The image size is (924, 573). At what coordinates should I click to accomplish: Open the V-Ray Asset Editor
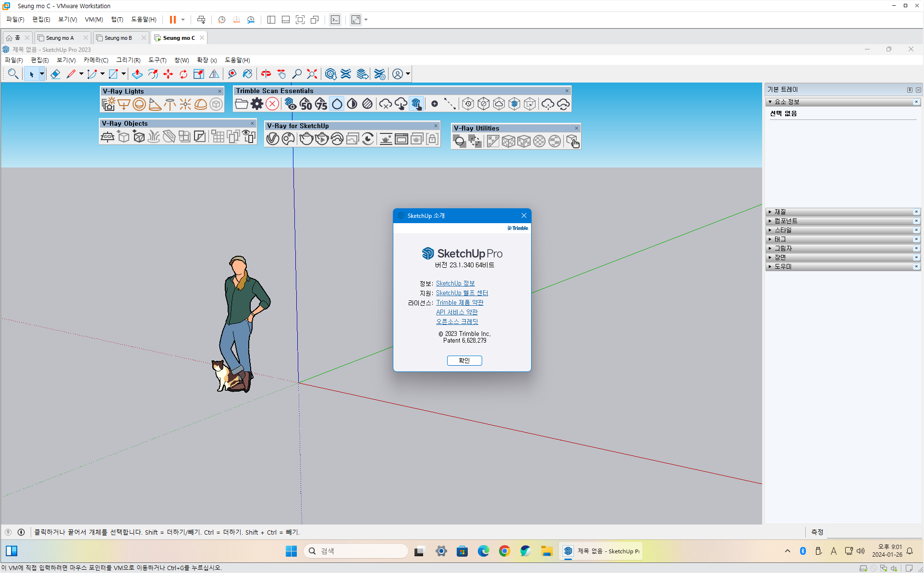tap(273, 139)
